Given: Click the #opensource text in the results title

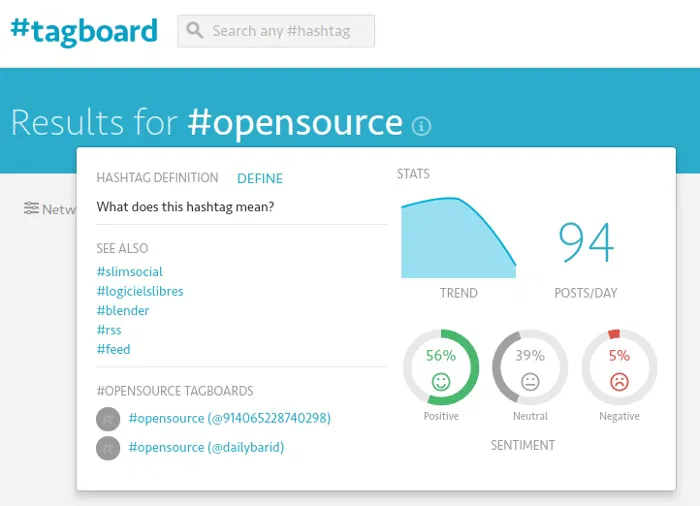Looking at the screenshot, I should [x=295, y=122].
